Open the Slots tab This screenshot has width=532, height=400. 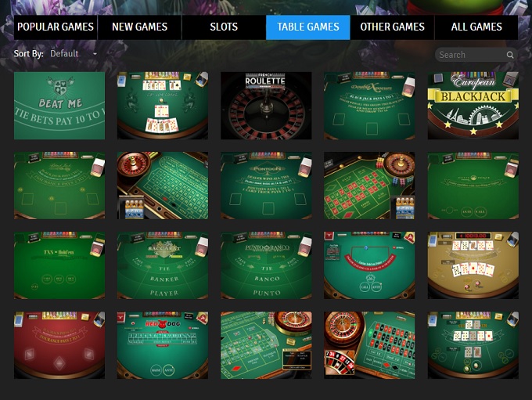coord(224,27)
